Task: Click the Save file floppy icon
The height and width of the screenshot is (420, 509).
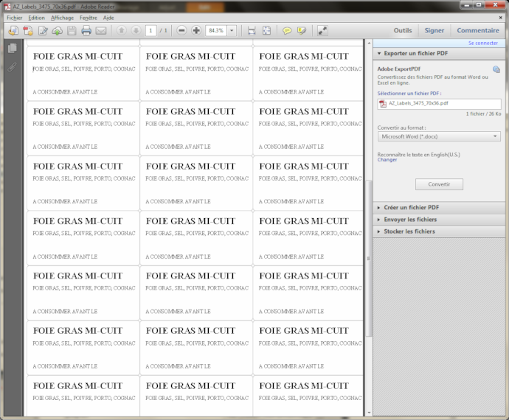Action: pyautogui.click(x=72, y=31)
